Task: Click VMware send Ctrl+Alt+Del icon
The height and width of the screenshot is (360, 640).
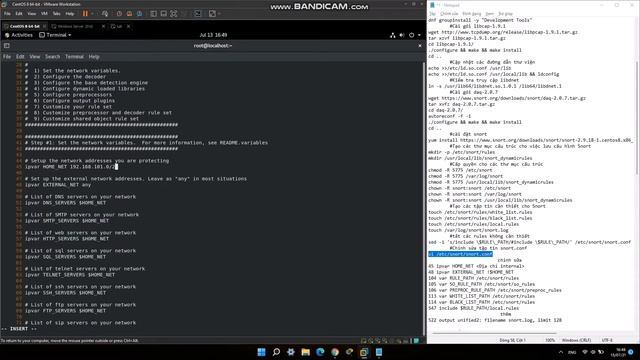Action: tap(105, 13)
